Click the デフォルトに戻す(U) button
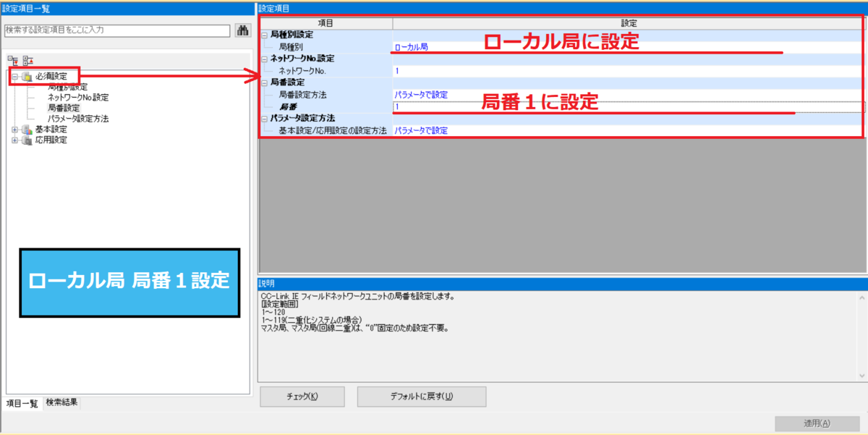The image size is (868, 435). pyautogui.click(x=422, y=396)
